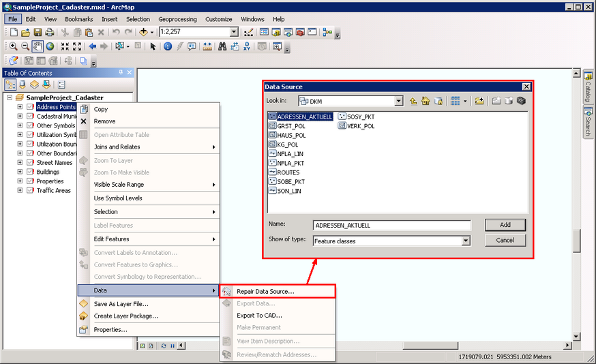Click the Pause Drawing button below map

(x=173, y=346)
